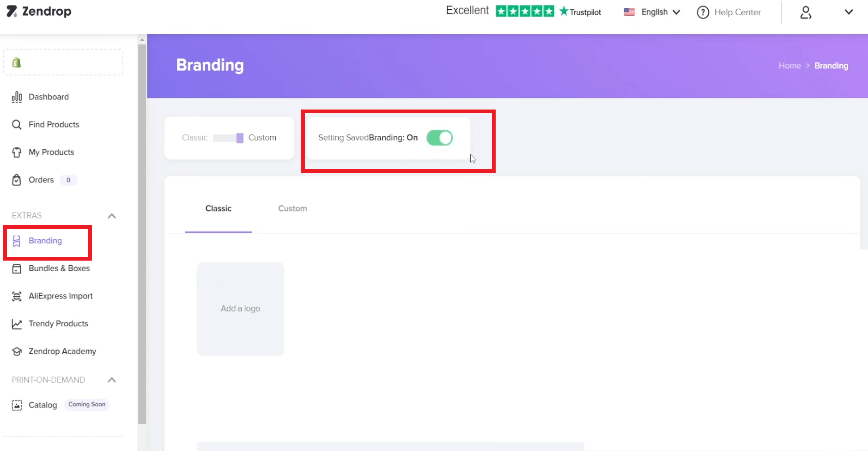Open the Help Center link
This screenshot has height=451, width=868.
(x=737, y=12)
